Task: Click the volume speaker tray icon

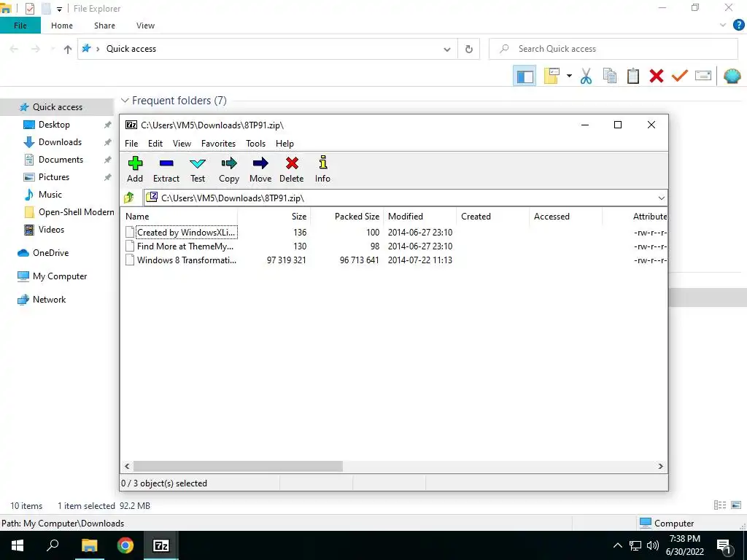Action: 653,545
